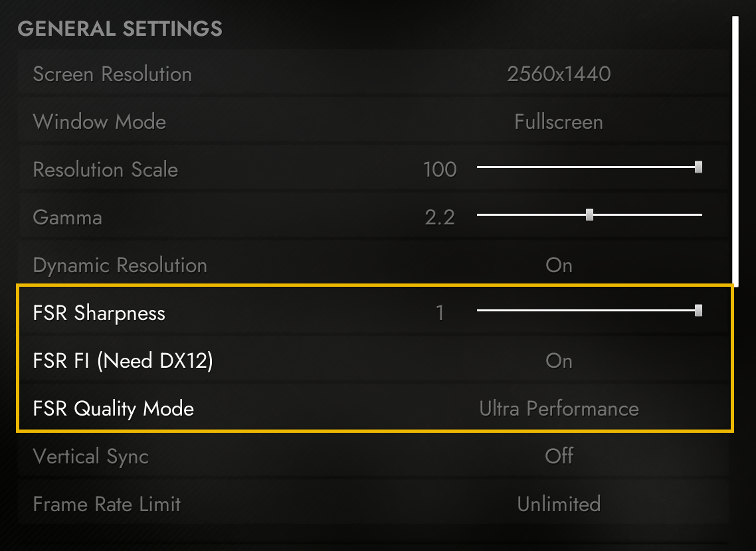Toggle the Dynamic Resolution On value
This screenshot has width=756, height=551.
coord(559,266)
